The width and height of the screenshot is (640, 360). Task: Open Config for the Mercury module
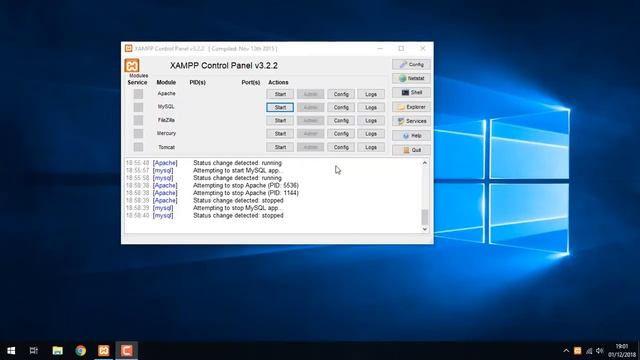coord(341,133)
